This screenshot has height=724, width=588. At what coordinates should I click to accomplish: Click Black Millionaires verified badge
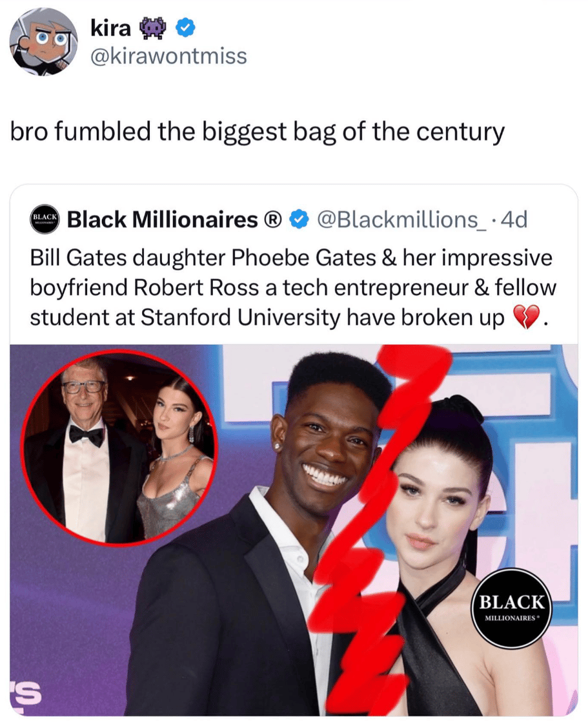pyautogui.click(x=299, y=220)
